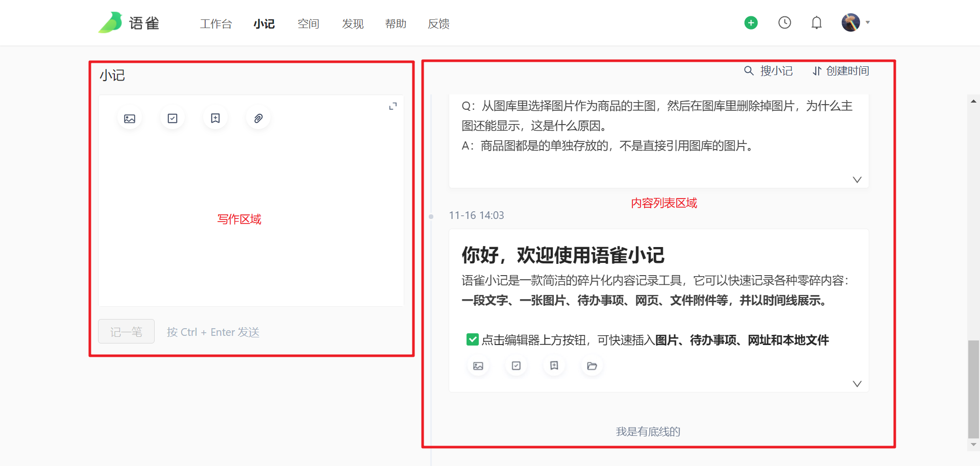The height and width of the screenshot is (466, 980).
Task: Click the search magnifier icon
Action: (749, 71)
